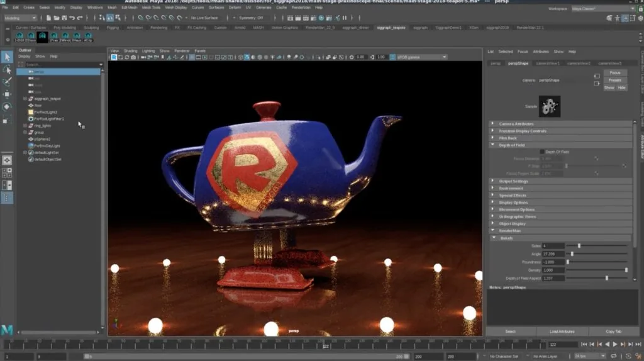Viewport: 644px width, 361px height.
Task: Toggle the sRGB gamma view transform icon
Action: click(x=392, y=57)
